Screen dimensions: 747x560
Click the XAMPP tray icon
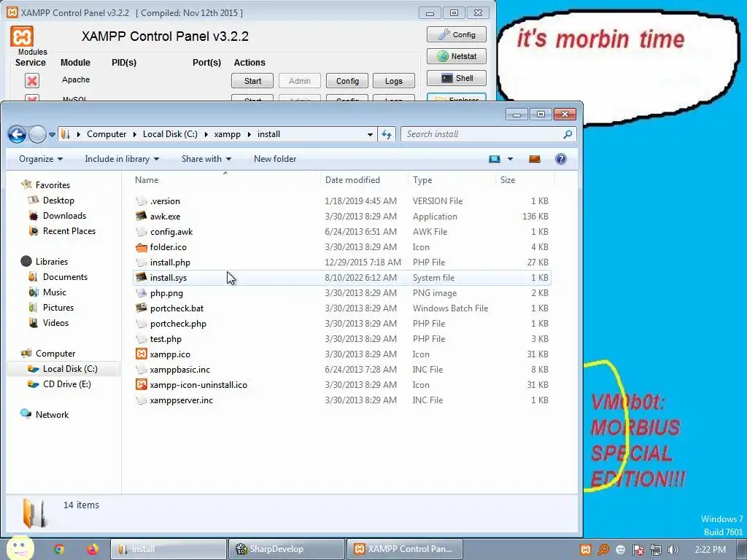pyautogui.click(x=586, y=550)
